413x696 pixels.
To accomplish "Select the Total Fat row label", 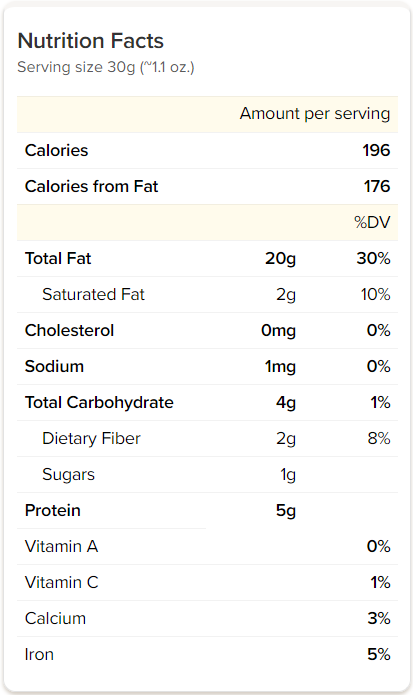I will pos(58,258).
